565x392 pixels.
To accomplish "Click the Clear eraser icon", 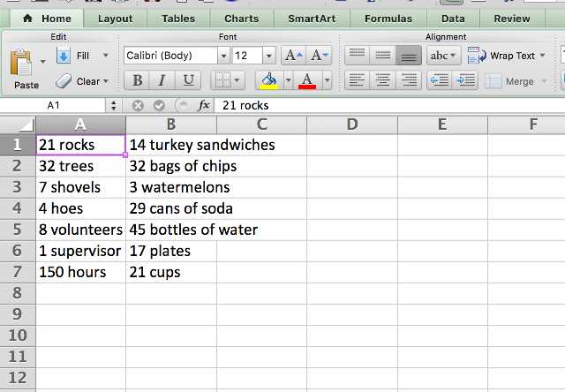I will (64, 81).
